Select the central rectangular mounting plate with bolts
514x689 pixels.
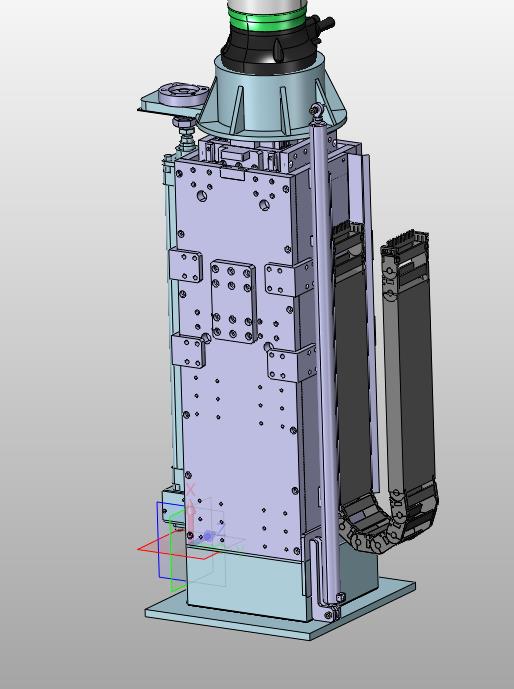click(233, 301)
